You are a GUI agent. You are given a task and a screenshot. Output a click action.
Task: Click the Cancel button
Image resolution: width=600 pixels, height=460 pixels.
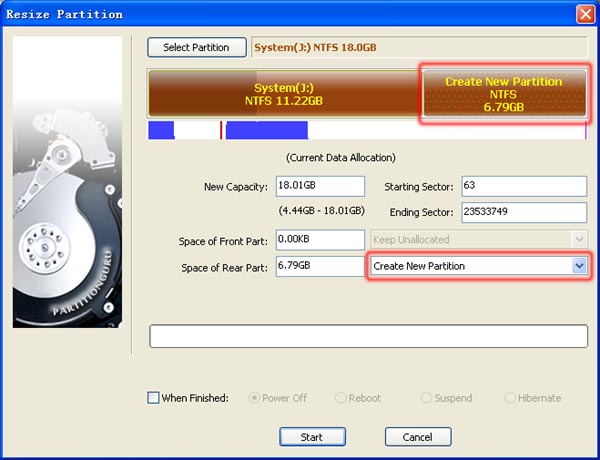click(418, 437)
